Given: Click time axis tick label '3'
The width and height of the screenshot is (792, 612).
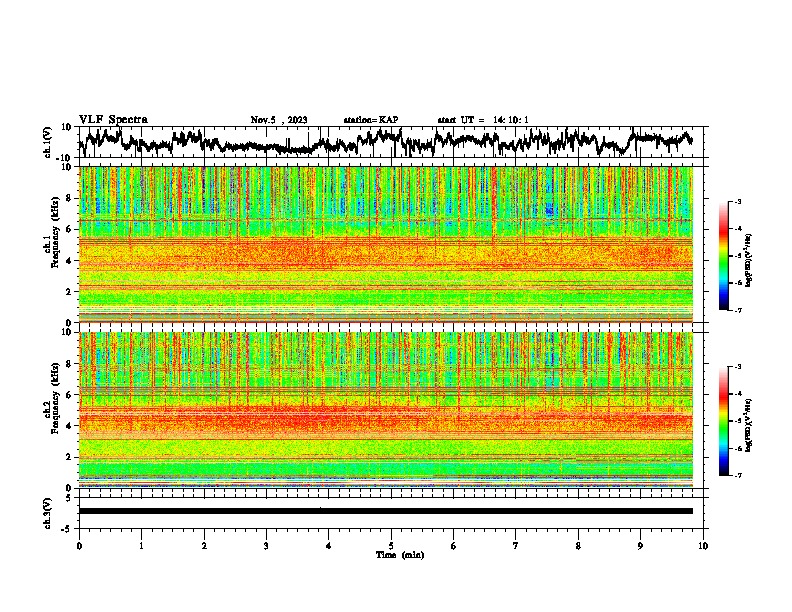Looking at the screenshot, I should point(266,546).
